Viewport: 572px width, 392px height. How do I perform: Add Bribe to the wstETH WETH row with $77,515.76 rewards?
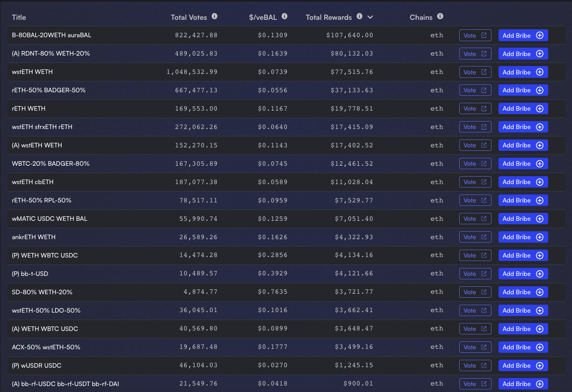pos(523,72)
